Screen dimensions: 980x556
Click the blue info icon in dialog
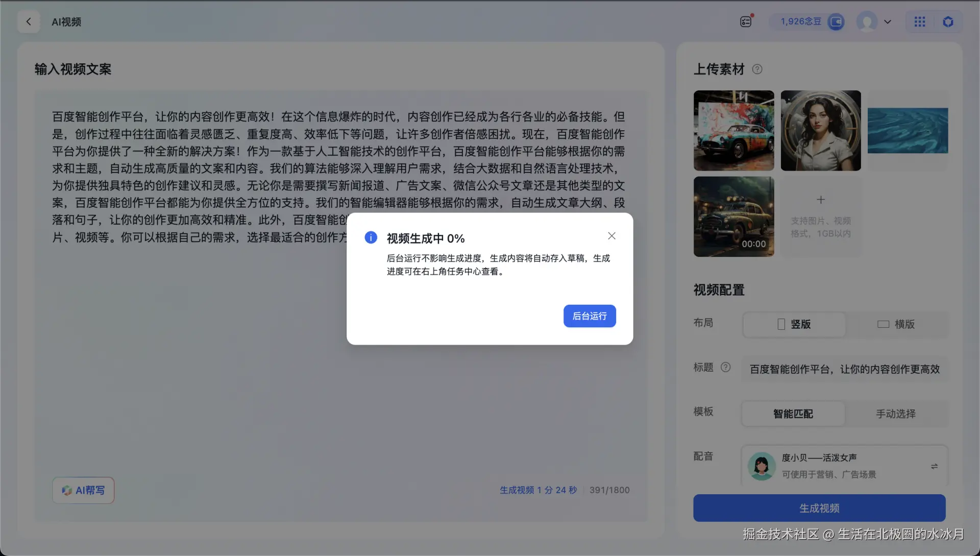(x=371, y=237)
